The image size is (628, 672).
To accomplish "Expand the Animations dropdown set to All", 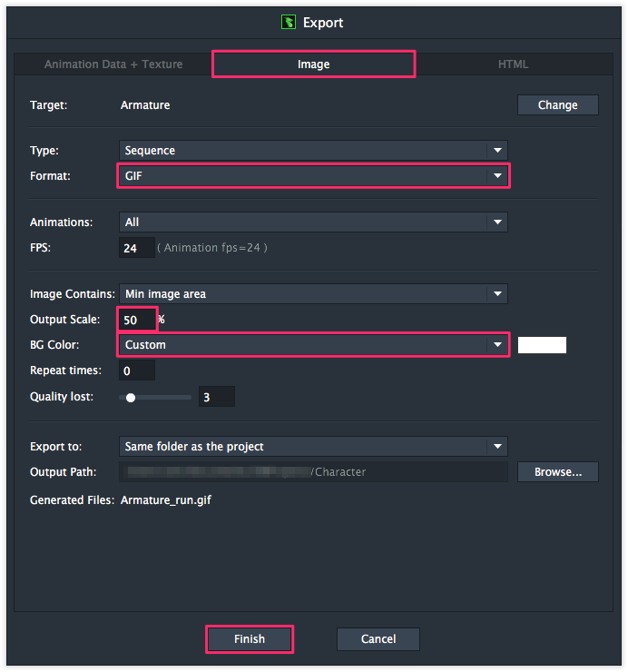I will tap(313, 222).
